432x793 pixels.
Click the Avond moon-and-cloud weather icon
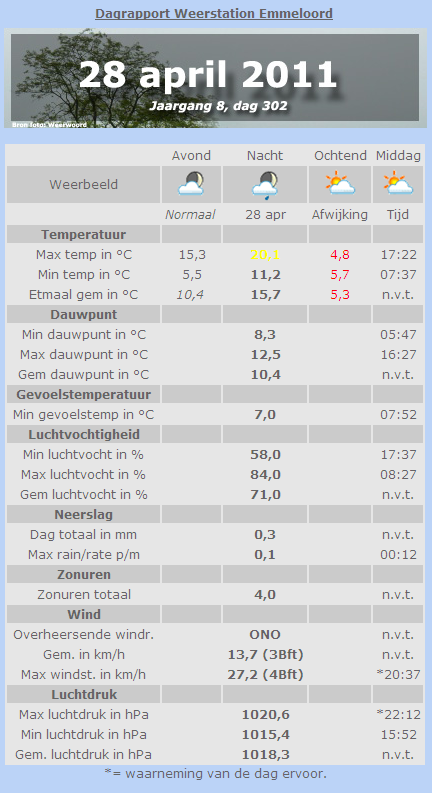coord(191,184)
